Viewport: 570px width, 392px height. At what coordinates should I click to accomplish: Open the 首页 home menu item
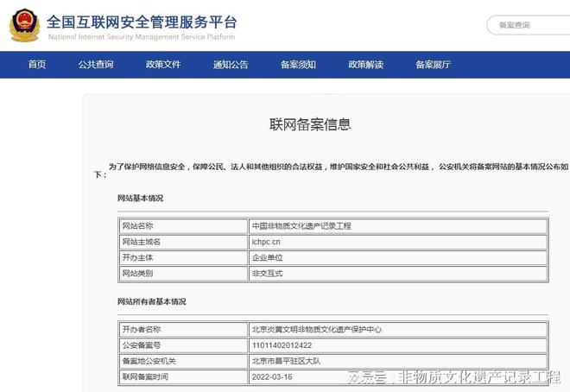(37, 65)
